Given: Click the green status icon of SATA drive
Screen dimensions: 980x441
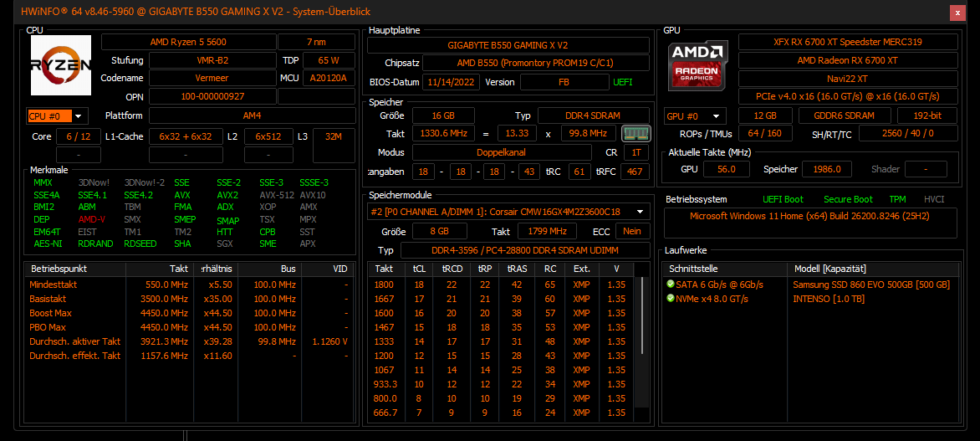Looking at the screenshot, I should pyautogui.click(x=671, y=284).
